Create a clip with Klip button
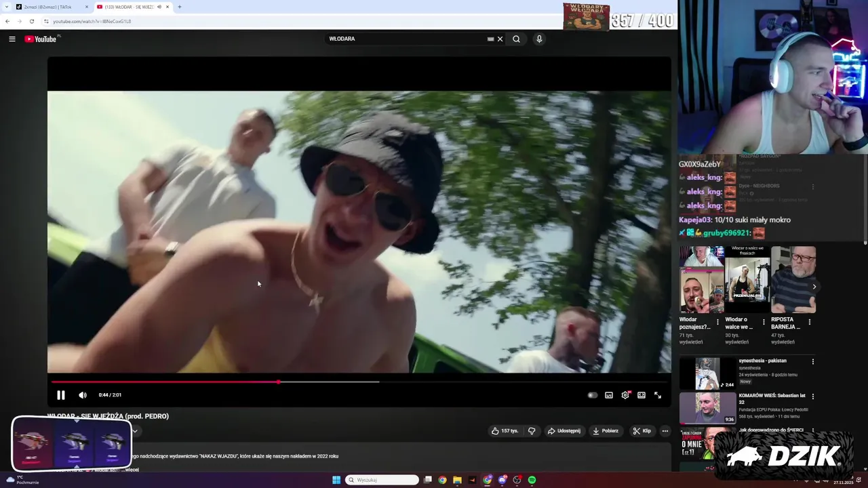This screenshot has width=868, height=488. pos(642,430)
